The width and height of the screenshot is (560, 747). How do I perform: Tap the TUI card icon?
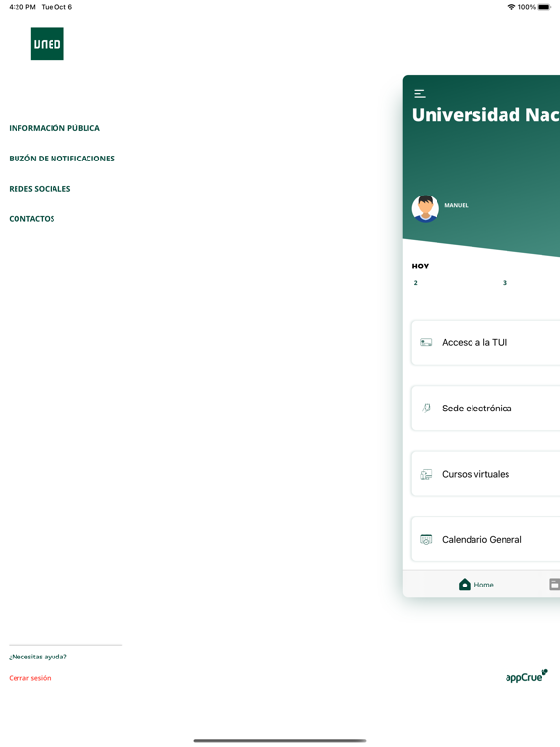pyautogui.click(x=426, y=343)
